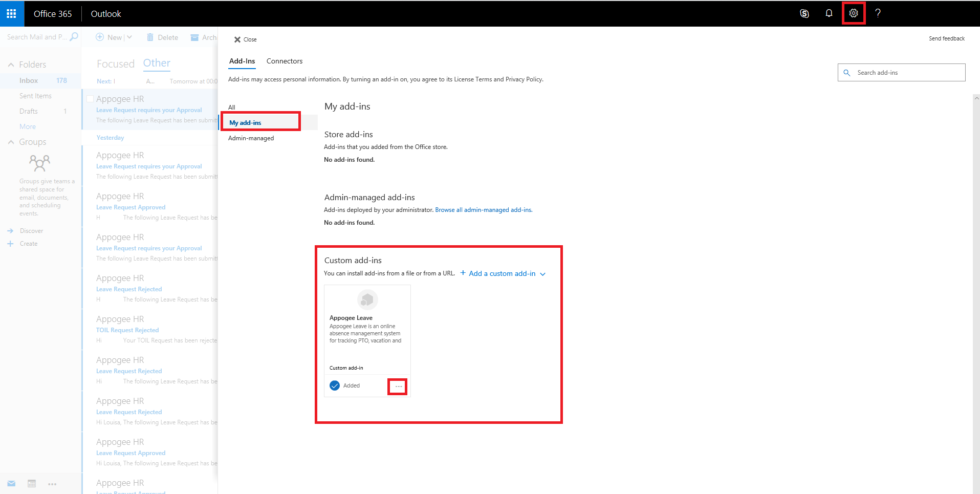Screen dimensions: 980x494
Task: Select All add-ins category
Action: pyautogui.click(x=232, y=108)
